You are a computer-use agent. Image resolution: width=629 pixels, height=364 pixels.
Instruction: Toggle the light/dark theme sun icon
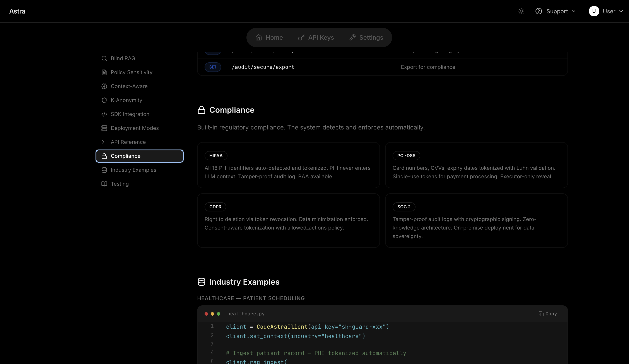point(521,11)
